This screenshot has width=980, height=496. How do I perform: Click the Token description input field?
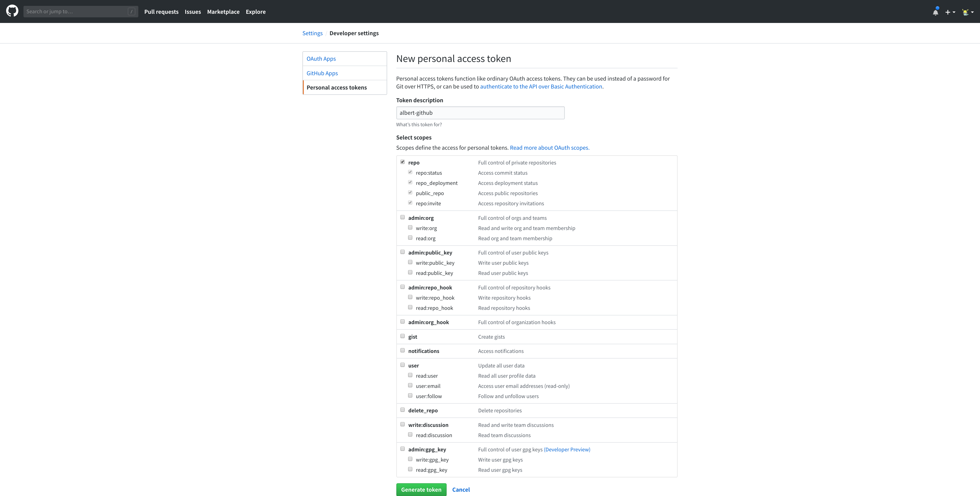pyautogui.click(x=480, y=113)
